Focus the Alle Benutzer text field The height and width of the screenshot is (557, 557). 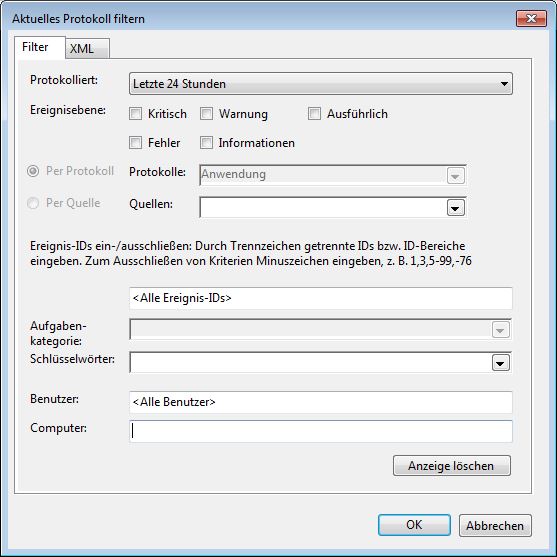coord(321,402)
